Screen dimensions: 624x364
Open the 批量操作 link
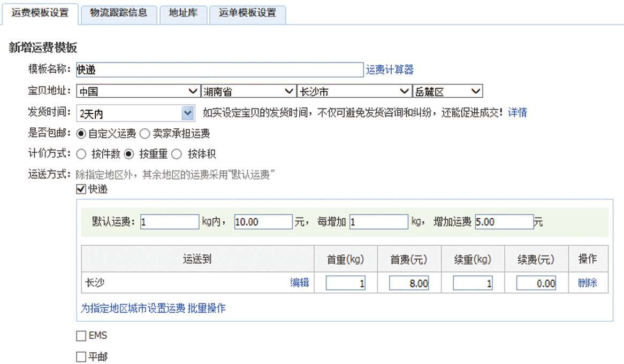(x=207, y=308)
